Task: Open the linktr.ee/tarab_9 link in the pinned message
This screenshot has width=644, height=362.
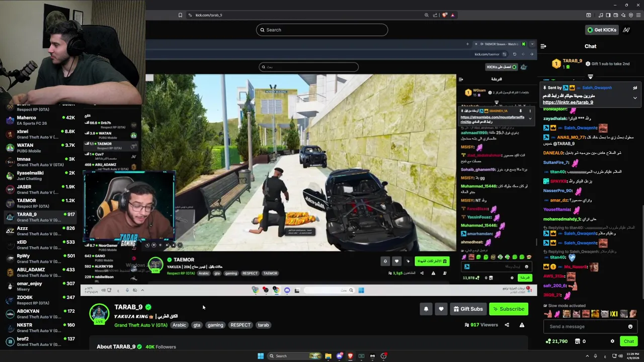Action: tap(568, 102)
